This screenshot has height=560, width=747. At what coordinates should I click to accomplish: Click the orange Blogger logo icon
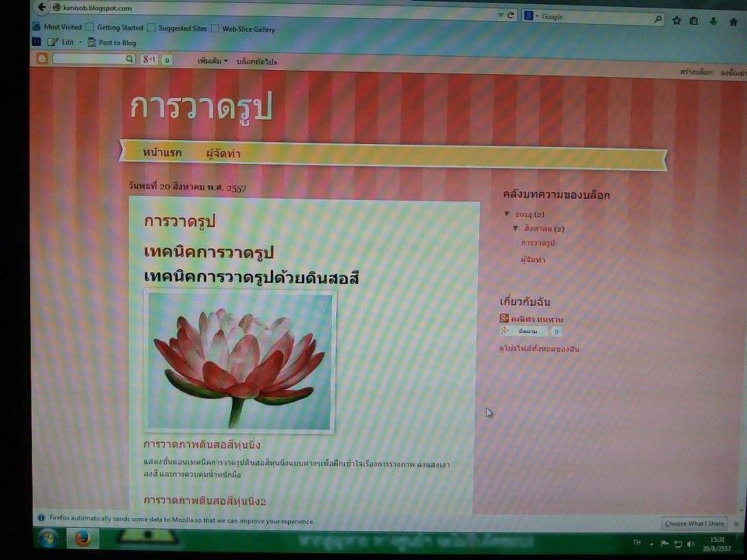[x=42, y=59]
